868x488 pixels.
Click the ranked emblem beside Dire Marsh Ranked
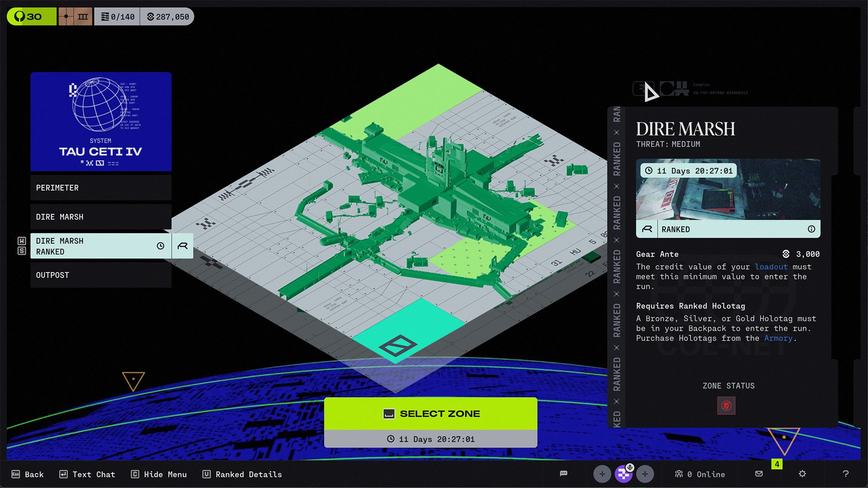pyautogui.click(x=183, y=246)
